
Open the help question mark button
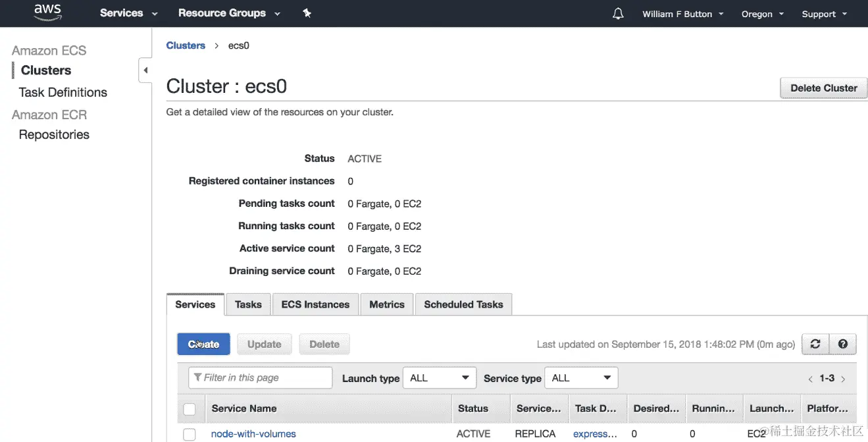(x=842, y=344)
